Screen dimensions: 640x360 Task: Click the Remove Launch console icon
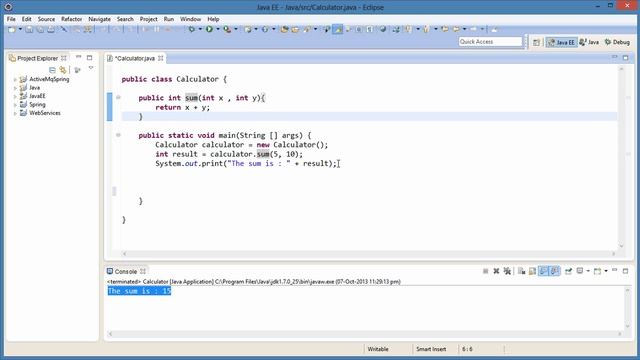coord(496,271)
